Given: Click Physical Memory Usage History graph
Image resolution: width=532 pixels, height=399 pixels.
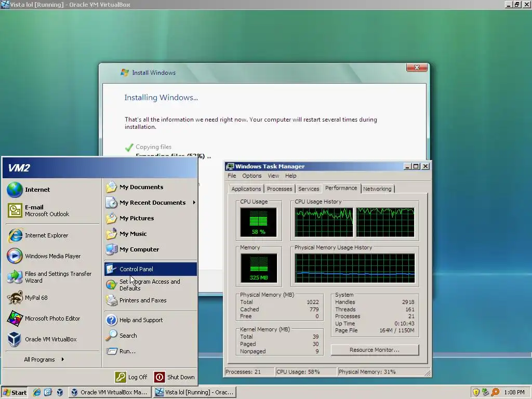Looking at the screenshot, I should pos(354,268).
